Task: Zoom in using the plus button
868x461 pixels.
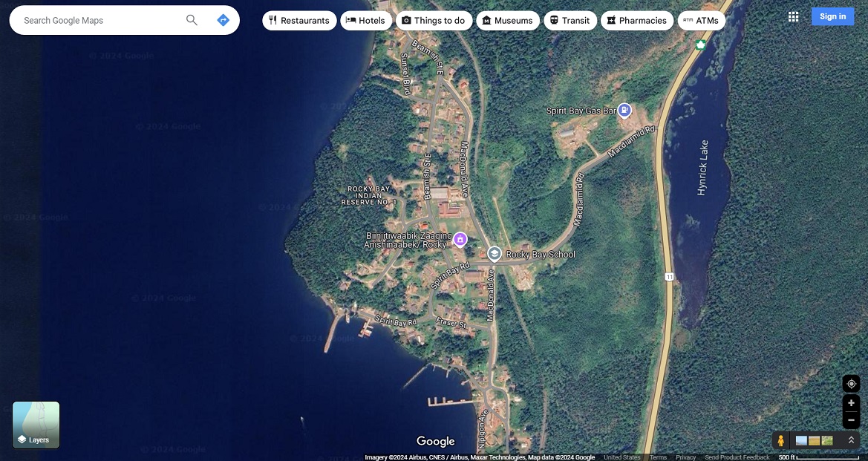Action: coord(851,403)
